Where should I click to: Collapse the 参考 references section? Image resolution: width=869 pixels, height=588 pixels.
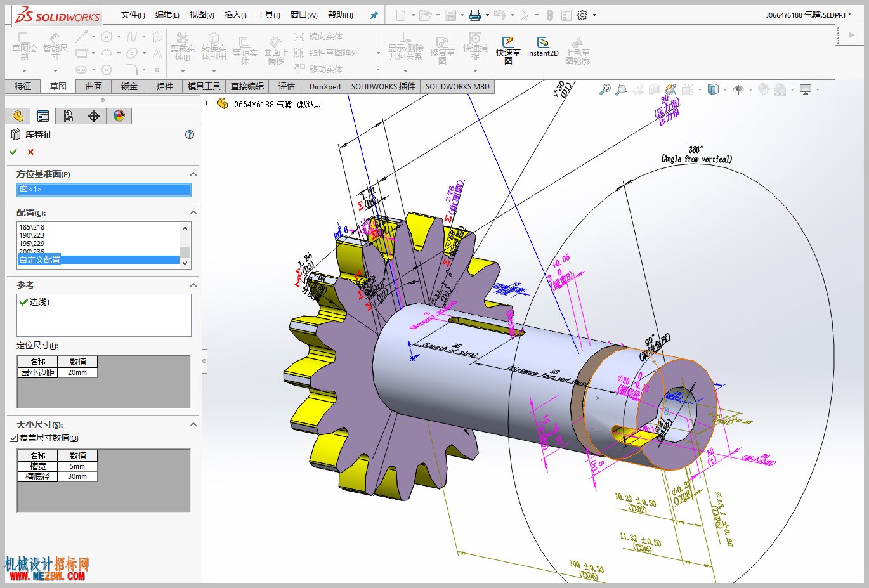coord(193,285)
